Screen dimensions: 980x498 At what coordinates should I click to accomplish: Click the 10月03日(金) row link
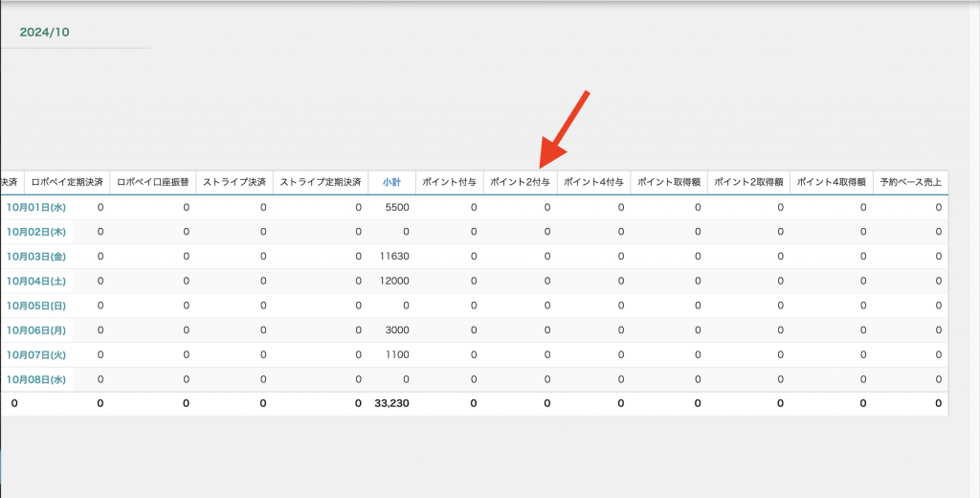[35, 257]
